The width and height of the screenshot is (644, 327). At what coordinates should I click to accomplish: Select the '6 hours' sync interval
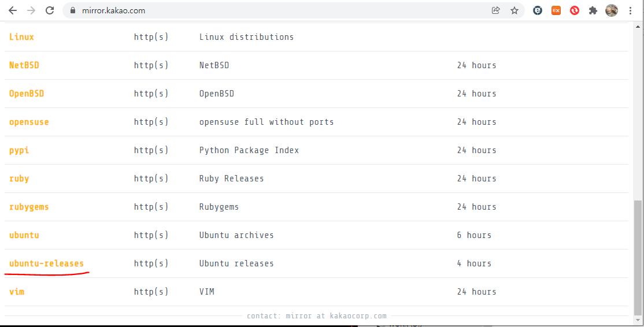pyautogui.click(x=474, y=235)
